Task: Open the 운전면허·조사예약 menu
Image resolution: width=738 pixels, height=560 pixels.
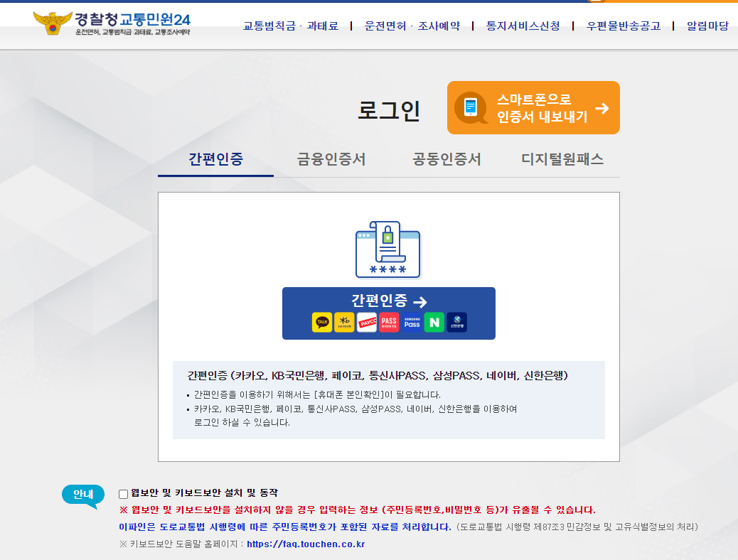Action: tap(412, 26)
